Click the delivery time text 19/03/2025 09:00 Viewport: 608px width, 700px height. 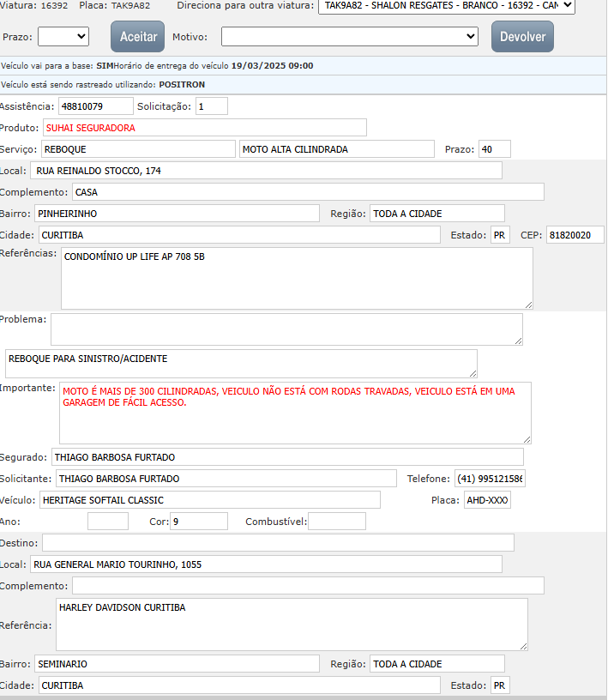click(273, 65)
